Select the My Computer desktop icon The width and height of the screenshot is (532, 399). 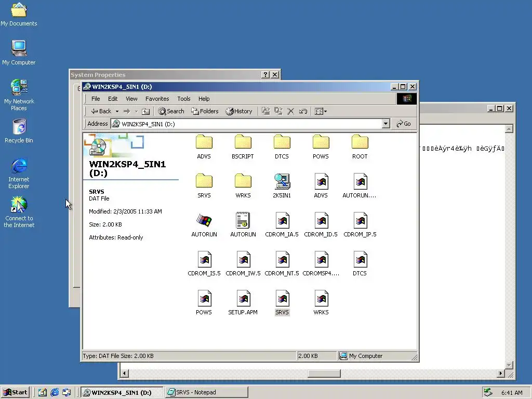tap(19, 52)
